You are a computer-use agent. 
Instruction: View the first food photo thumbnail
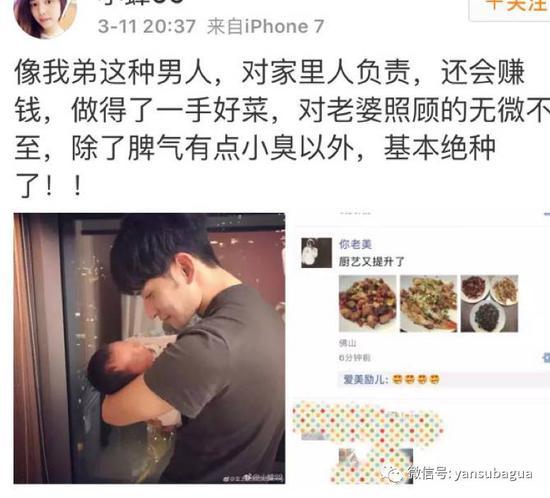tap(368, 304)
